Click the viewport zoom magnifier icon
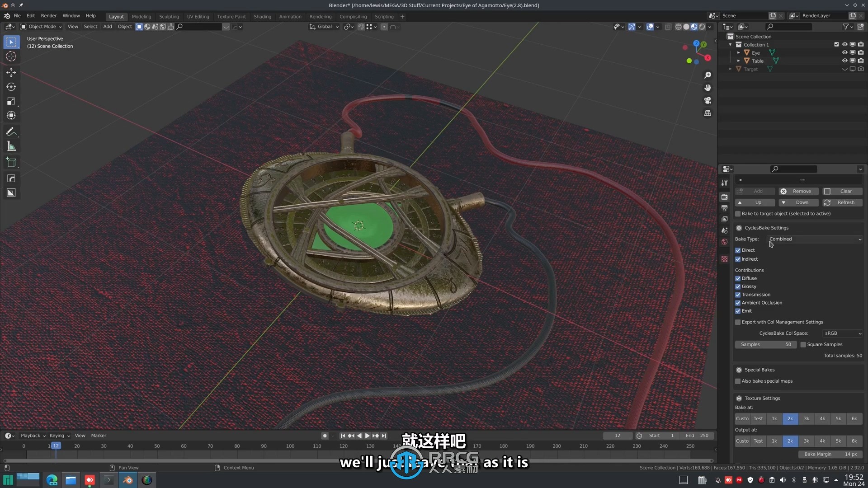 point(708,75)
